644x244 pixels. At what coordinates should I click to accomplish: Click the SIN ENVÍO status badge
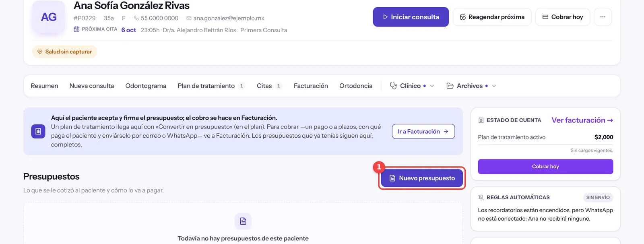[598, 197]
